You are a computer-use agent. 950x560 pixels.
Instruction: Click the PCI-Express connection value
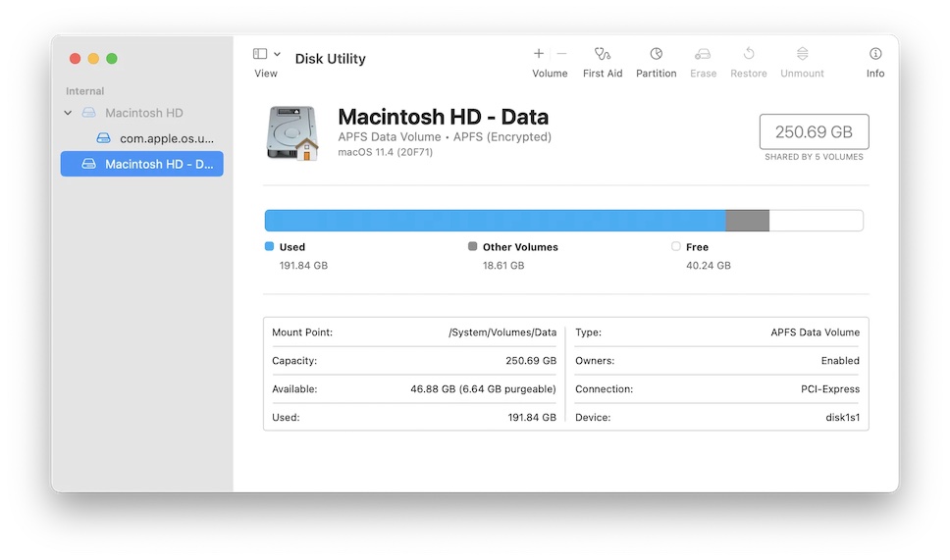830,389
